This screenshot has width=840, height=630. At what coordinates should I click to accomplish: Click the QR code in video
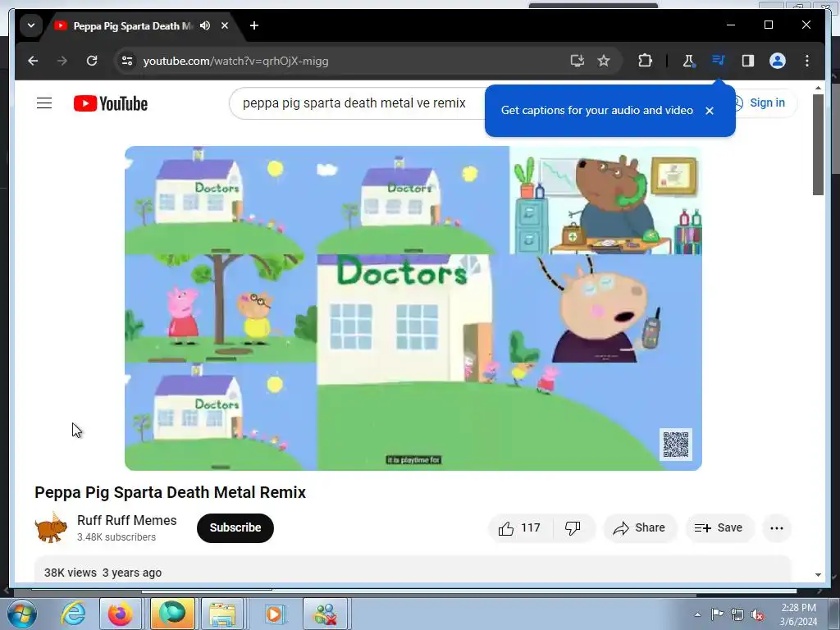pyautogui.click(x=676, y=444)
